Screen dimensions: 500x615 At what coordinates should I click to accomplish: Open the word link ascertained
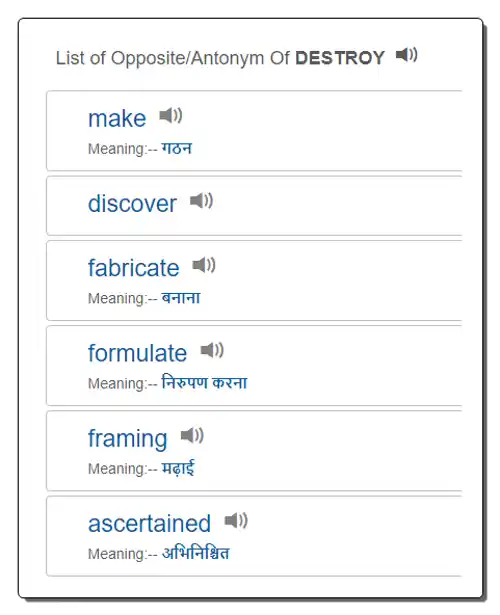[149, 524]
